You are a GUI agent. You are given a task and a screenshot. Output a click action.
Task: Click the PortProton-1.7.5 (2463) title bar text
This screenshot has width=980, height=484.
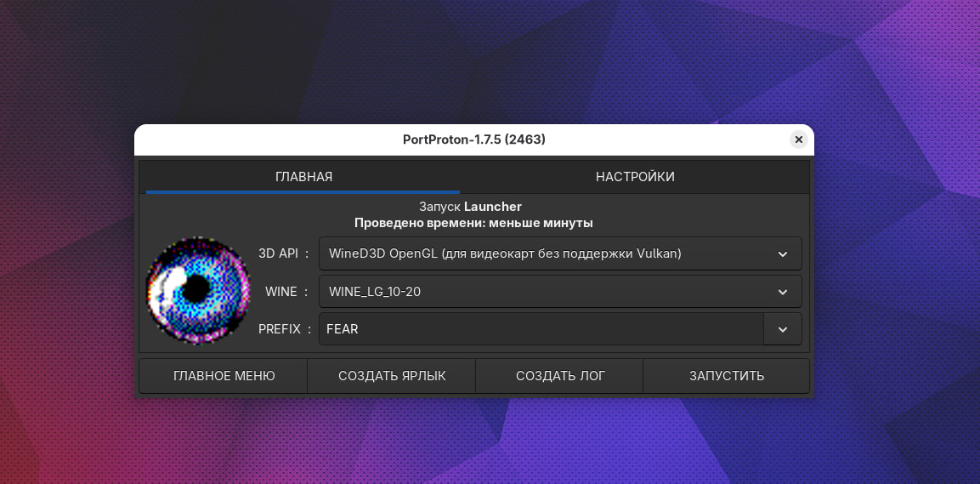tap(473, 140)
